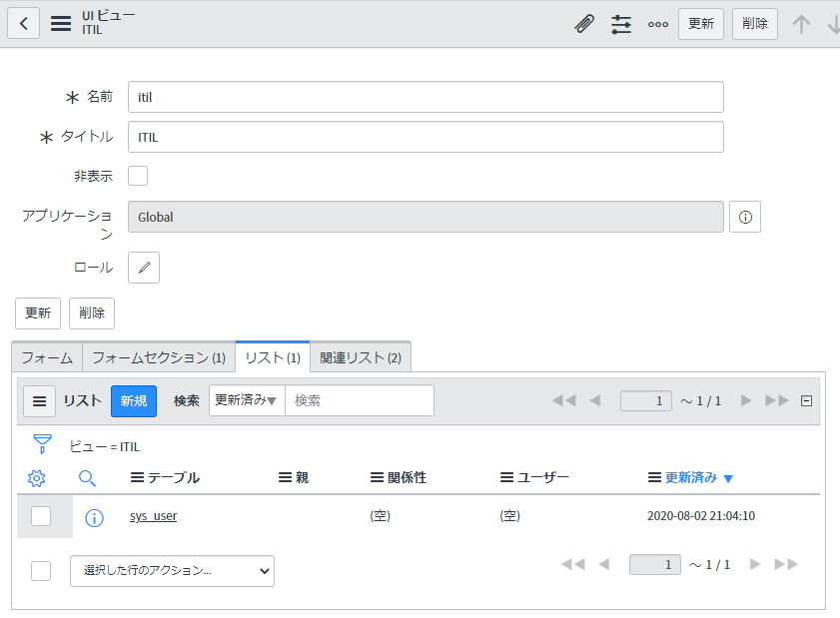This screenshot has width=840, height=618.
Task: Focus the 名前 input field
Action: (425, 97)
